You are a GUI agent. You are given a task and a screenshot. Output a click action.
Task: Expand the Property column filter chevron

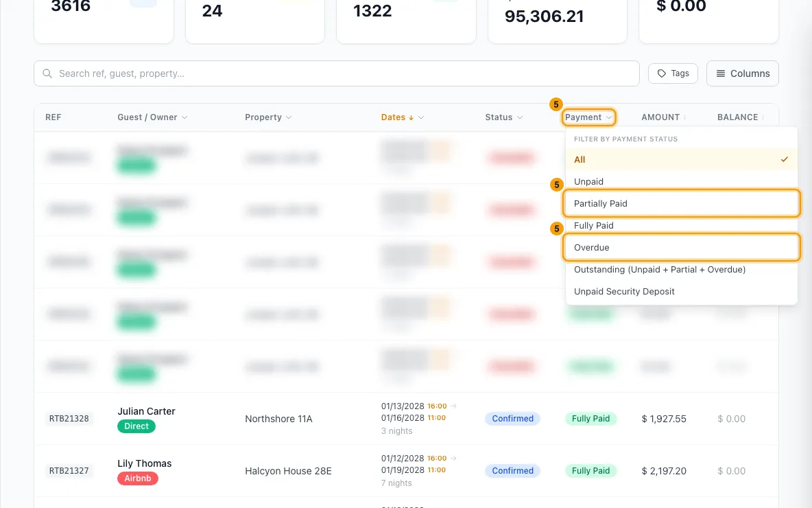click(x=289, y=117)
